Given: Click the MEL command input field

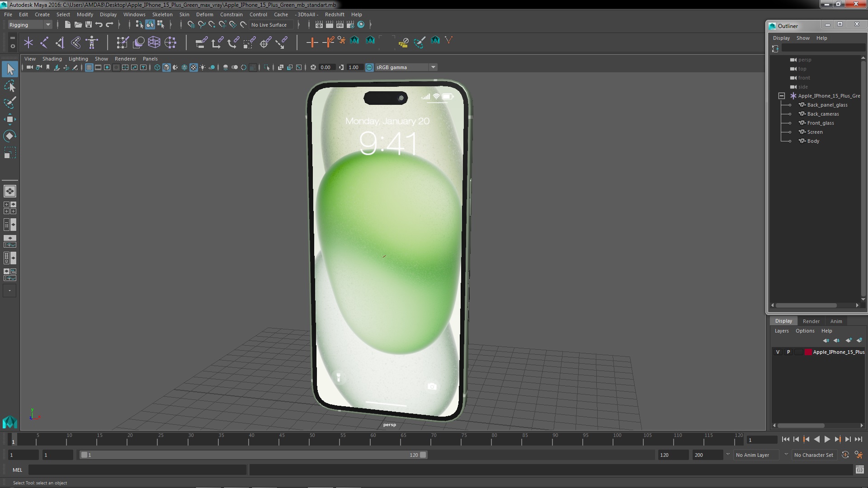Looking at the screenshot, I should [x=137, y=470].
